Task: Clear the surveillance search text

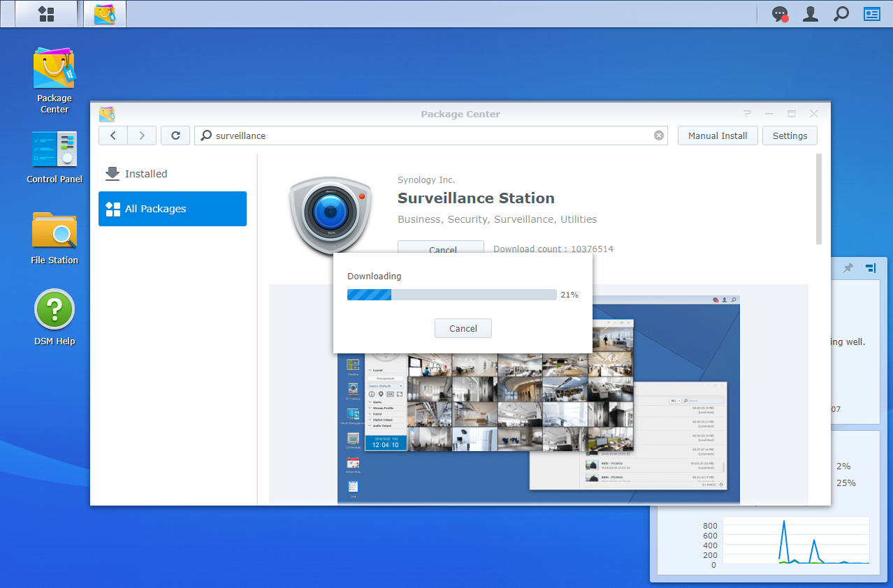Action: (658, 135)
